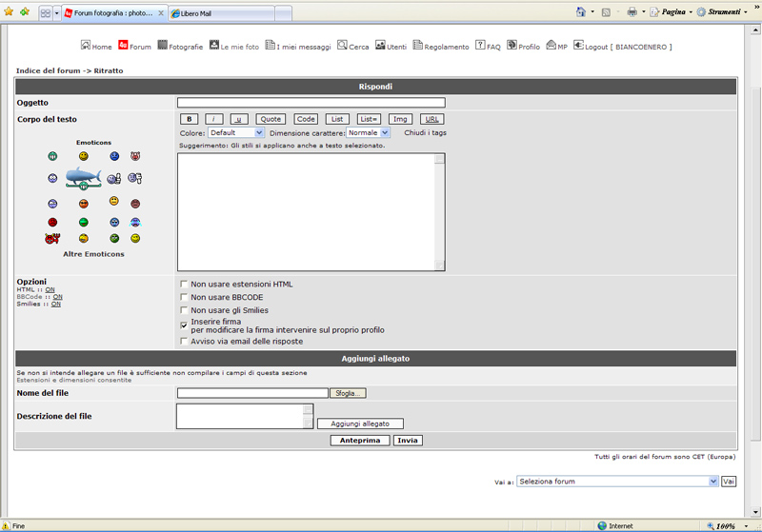Click the Utenti members icon

click(380, 45)
